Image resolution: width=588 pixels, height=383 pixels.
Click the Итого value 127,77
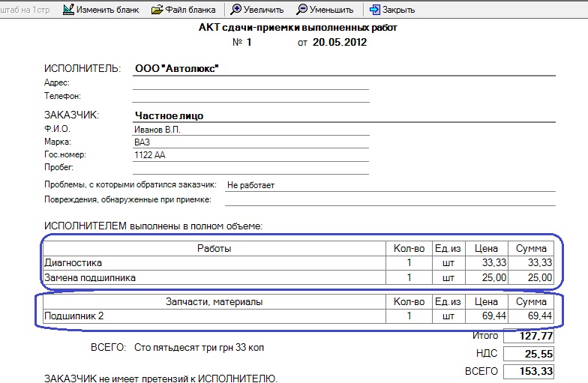(529, 336)
